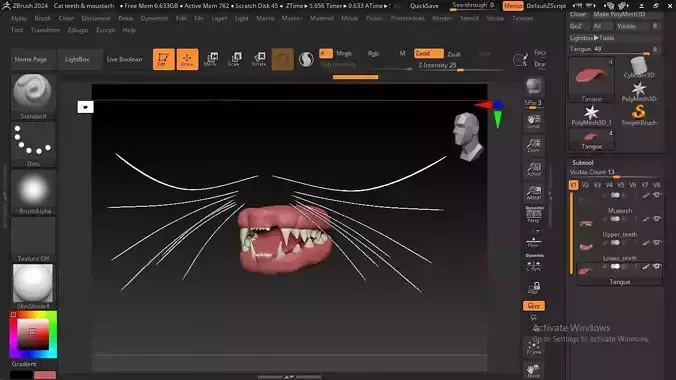
Task: Activate the Edit mode button
Action: pyautogui.click(x=163, y=59)
